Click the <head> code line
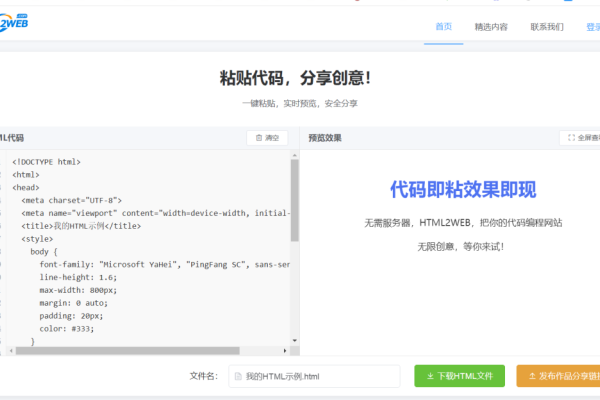The height and width of the screenshot is (400, 600). (x=26, y=188)
